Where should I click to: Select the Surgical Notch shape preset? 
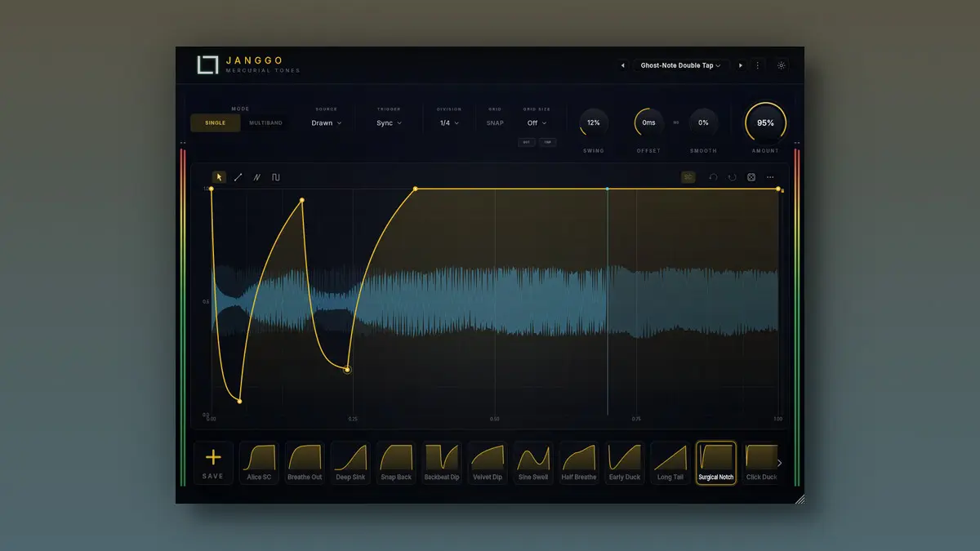pos(716,463)
